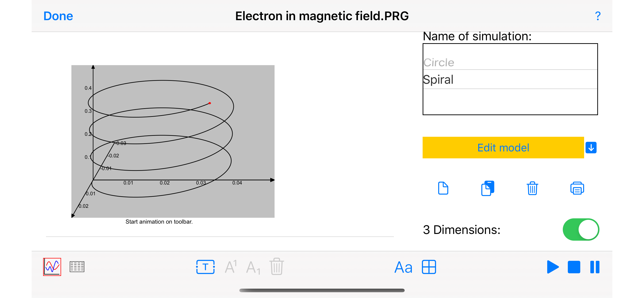Duplicate the simulation with the copy icon

click(488, 188)
